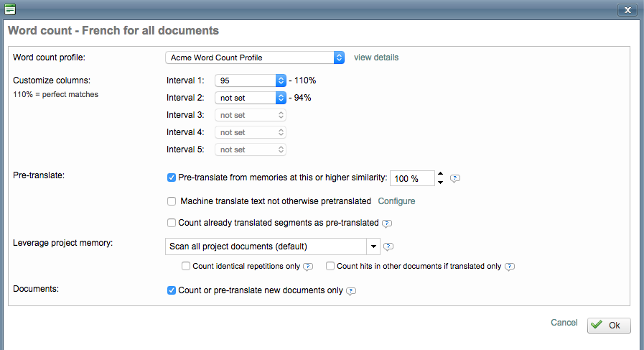
Task: Show help for new documents only option
Action: (x=351, y=291)
